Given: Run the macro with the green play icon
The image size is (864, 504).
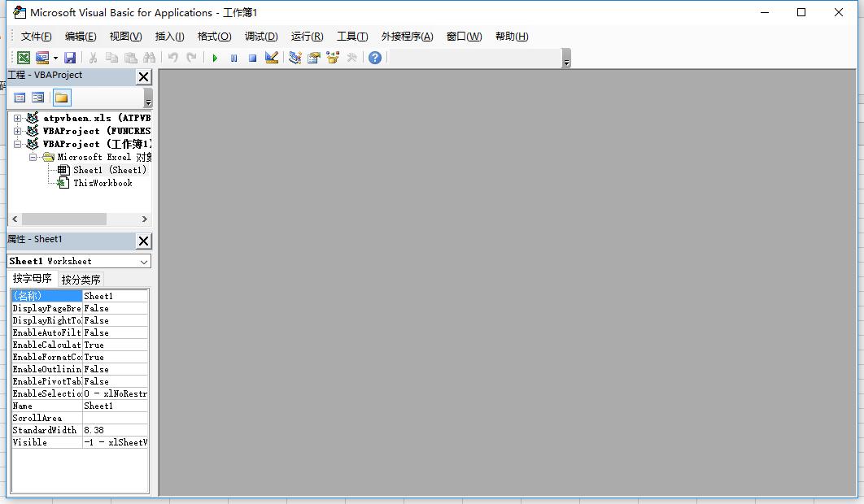Looking at the screenshot, I should click(215, 58).
